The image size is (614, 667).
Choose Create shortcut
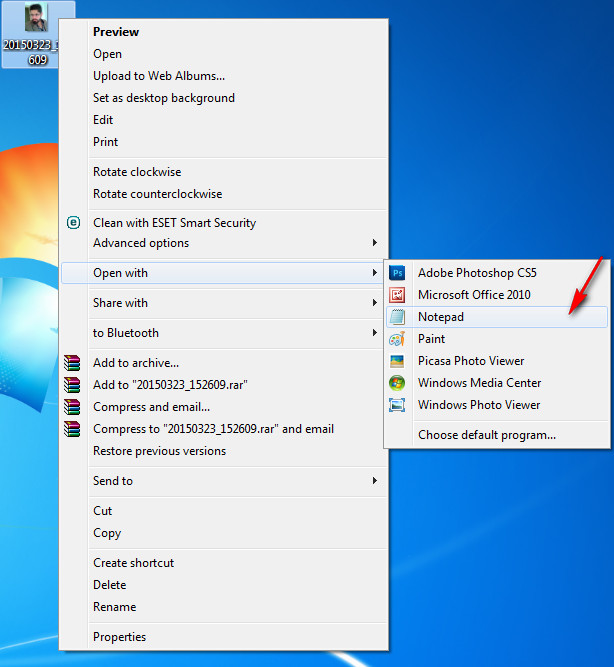click(223, 563)
